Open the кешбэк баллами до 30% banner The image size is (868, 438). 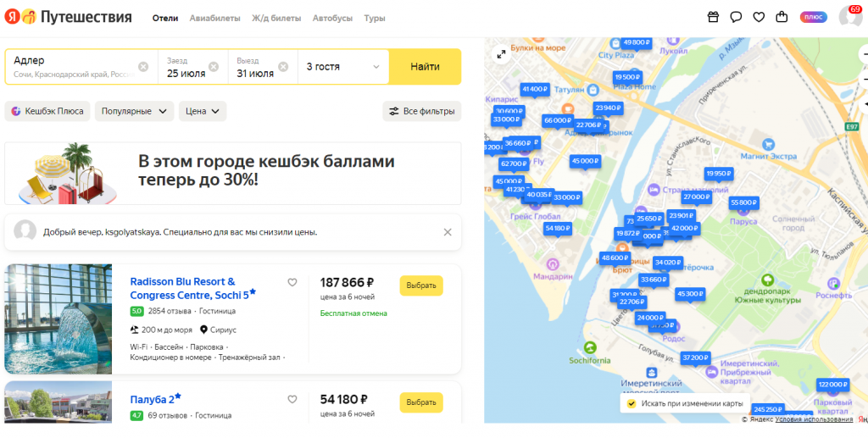[232, 174]
